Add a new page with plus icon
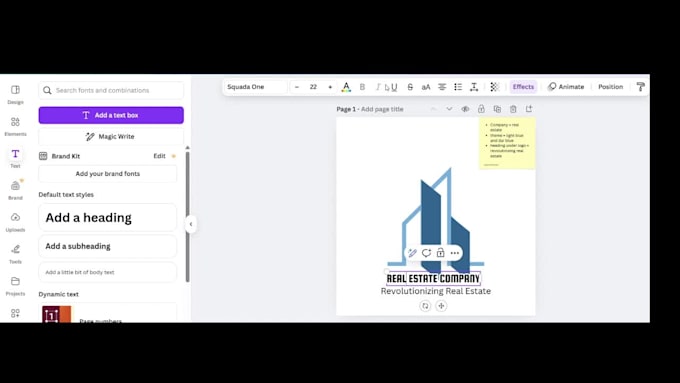 pos(529,109)
